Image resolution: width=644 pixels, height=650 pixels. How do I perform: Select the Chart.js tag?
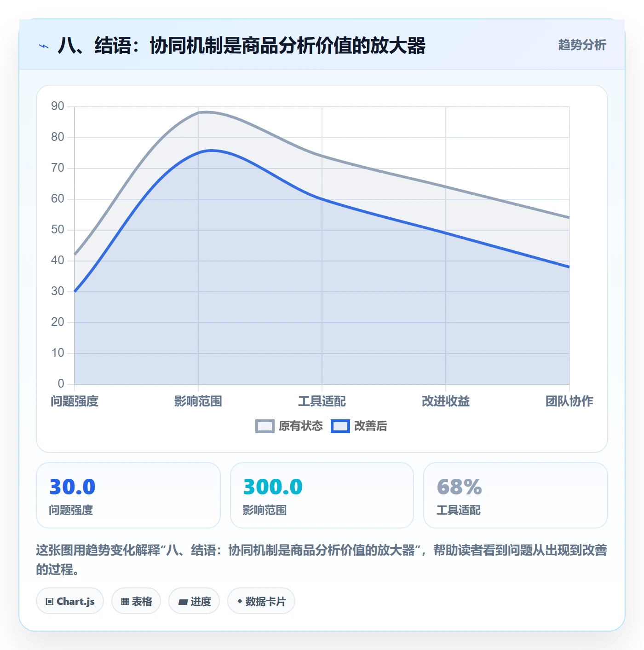(x=70, y=601)
